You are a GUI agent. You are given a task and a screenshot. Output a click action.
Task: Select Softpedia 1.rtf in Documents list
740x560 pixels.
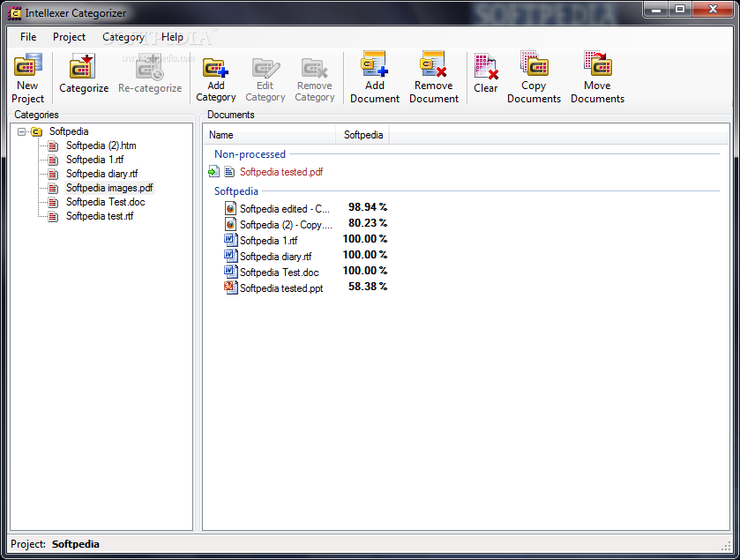tap(268, 241)
